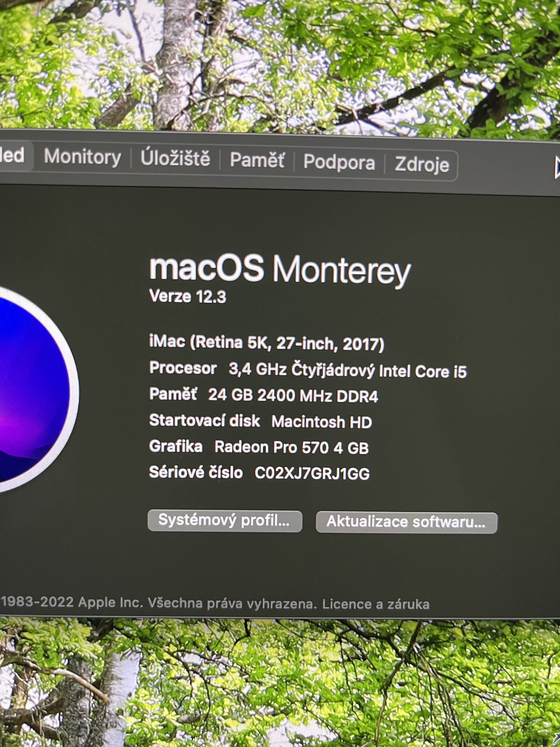Switch to the Úložiště tab
Viewport: 560px width, 747px height.
click(175, 158)
